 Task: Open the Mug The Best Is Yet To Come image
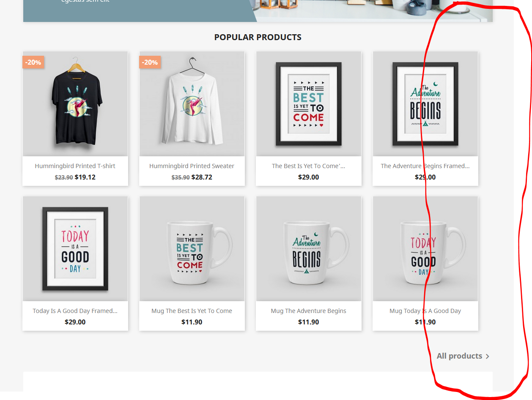tap(192, 249)
